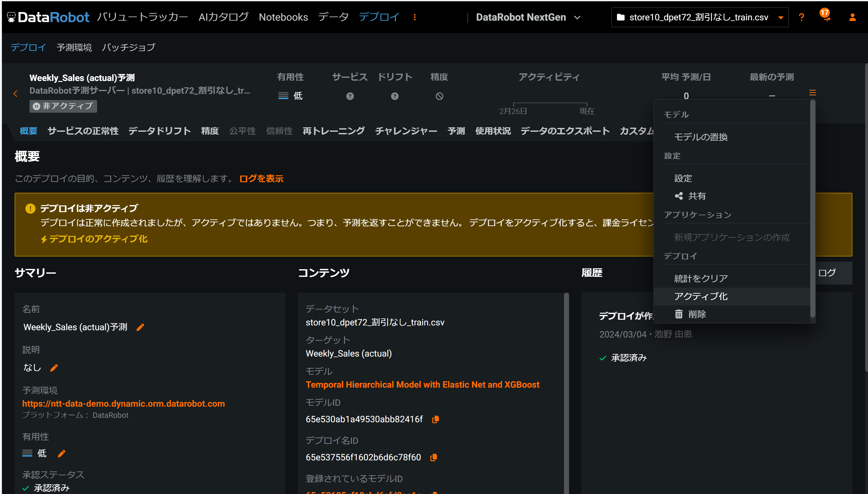Click the ログを表示 link
Image resolution: width=868 pixels, height=494 pixels.
tap(261, 178)
